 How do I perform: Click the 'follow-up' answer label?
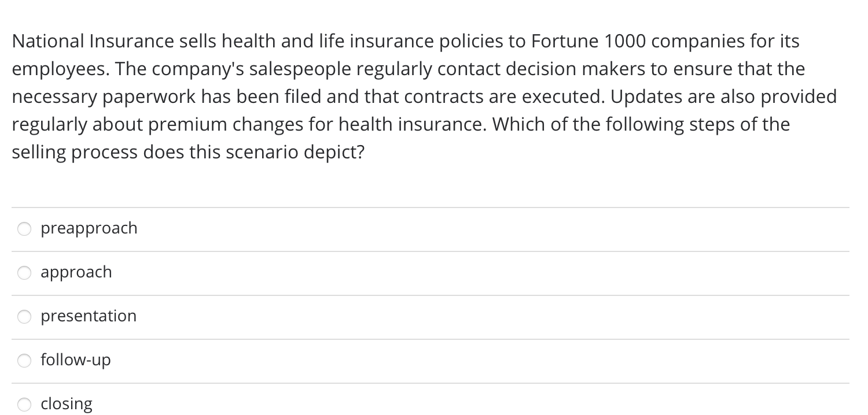click(x=76, y=360)
